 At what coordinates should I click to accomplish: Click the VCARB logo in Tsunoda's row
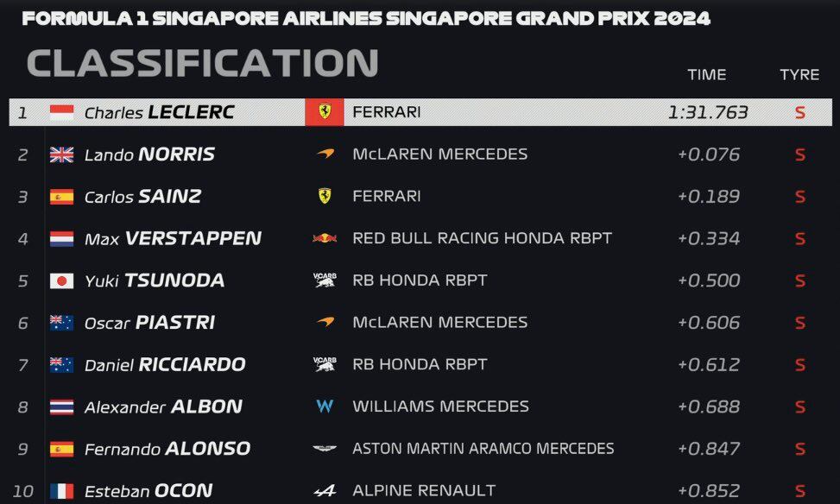[x=325, y=280]
